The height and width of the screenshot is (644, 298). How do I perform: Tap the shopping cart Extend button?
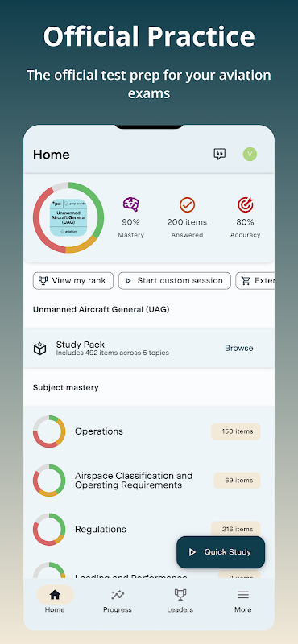(x=255, y=280)
